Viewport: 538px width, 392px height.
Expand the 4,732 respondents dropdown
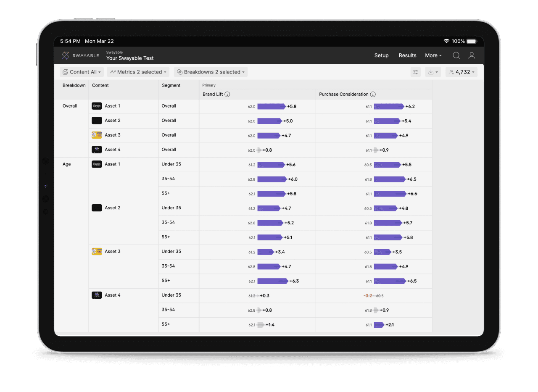(462, 72)
